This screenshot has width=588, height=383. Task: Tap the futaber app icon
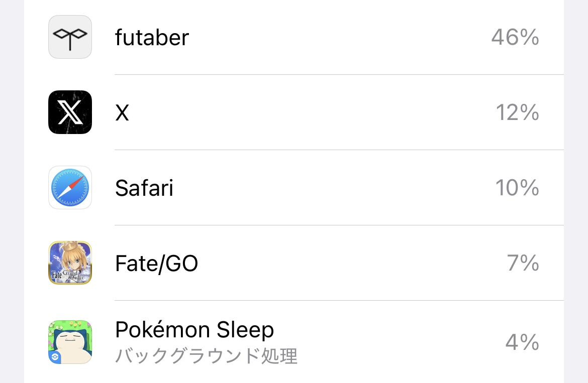70,37
